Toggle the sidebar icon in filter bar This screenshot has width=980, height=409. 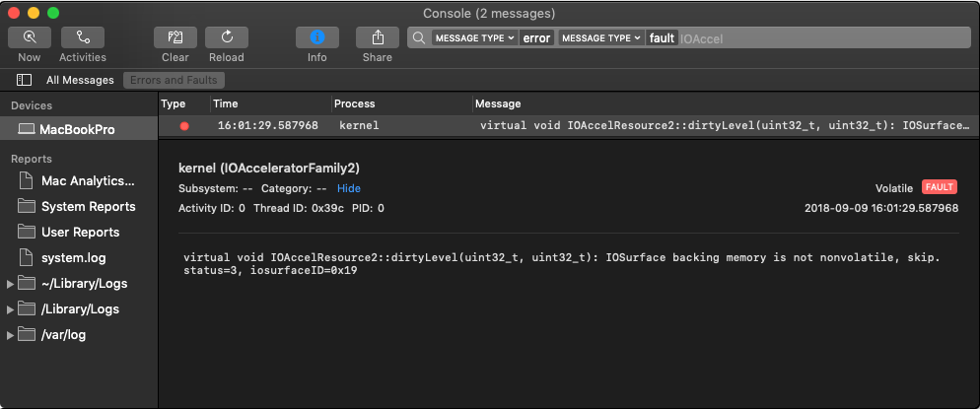point(24,80)
